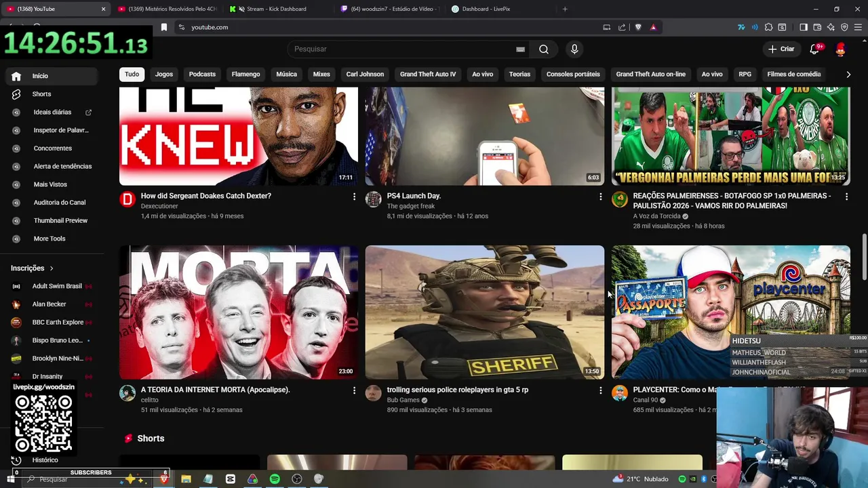
Task: Switch to the Dashboard - LivePix tab
Action: (x=486, y=9)
